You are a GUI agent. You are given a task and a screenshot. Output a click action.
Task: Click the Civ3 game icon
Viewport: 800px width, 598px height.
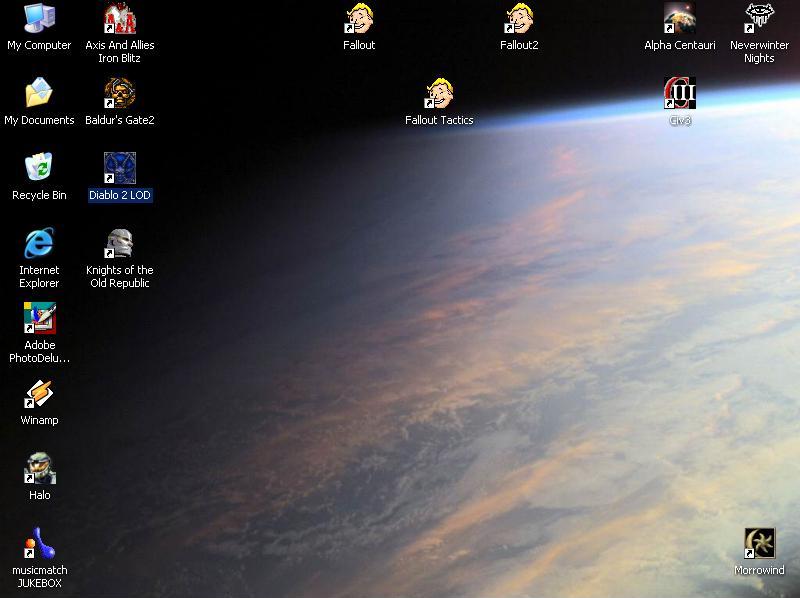pos(680,94)
